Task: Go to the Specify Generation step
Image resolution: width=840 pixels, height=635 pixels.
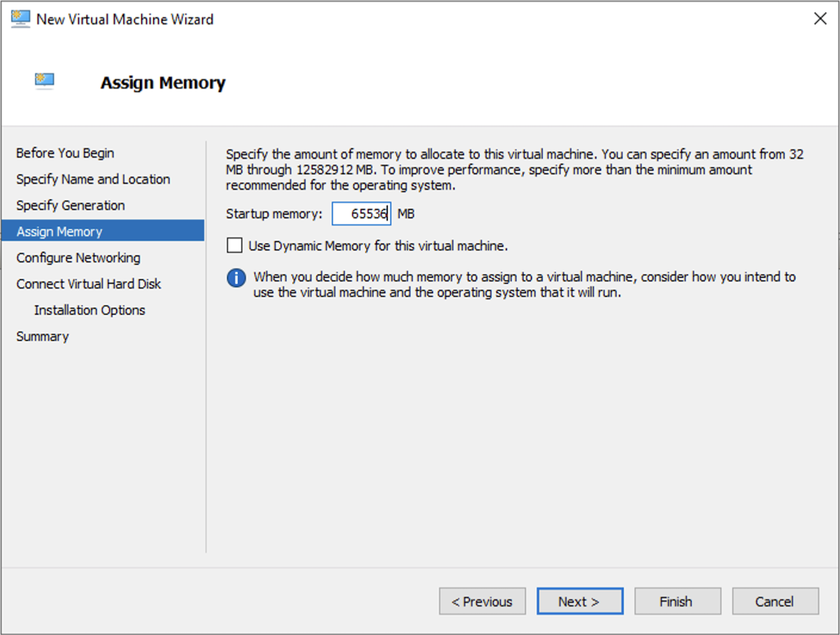Action: 70,205
